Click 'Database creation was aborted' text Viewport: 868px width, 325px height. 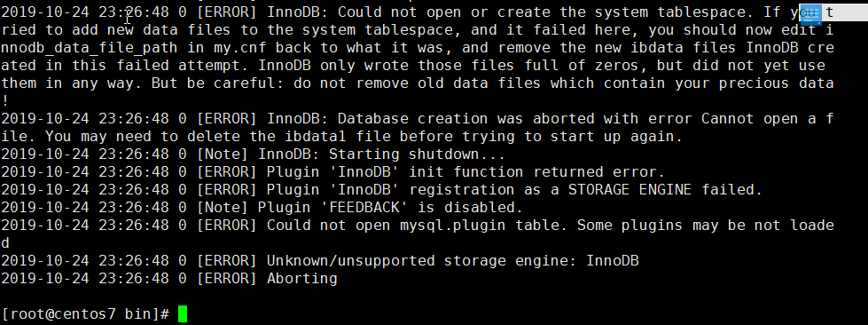(466, 119)
